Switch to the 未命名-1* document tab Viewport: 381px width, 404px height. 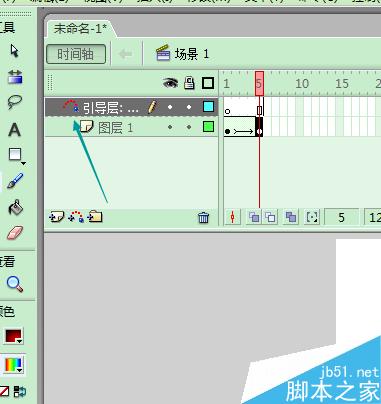(x=80, y=29)
